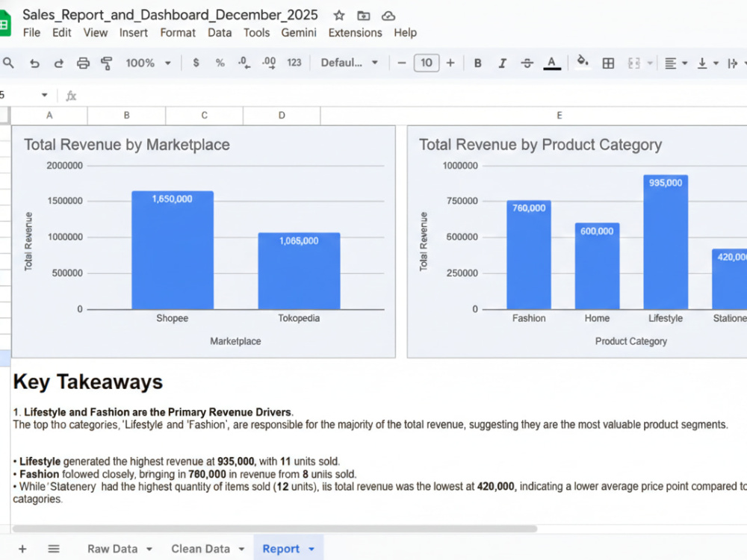Open the Extensions menu
Screen dimensions: 747x560
click(x=355, y=32)
